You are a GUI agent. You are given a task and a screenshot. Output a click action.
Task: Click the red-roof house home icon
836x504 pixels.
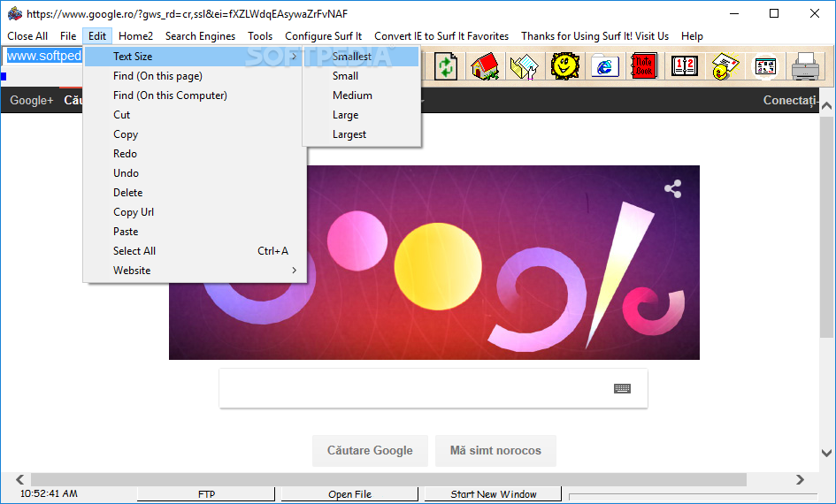coord(484,66)
